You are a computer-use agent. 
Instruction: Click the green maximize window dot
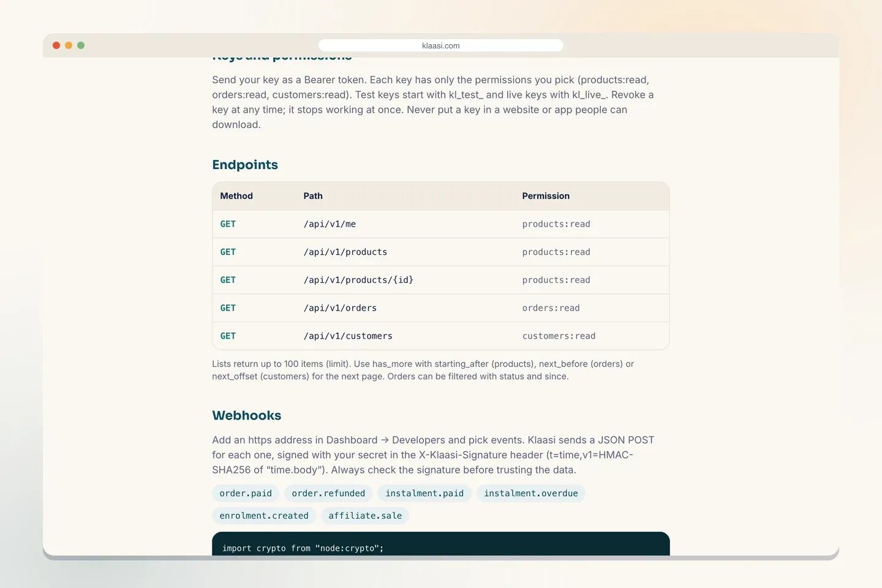coord(81,45)
